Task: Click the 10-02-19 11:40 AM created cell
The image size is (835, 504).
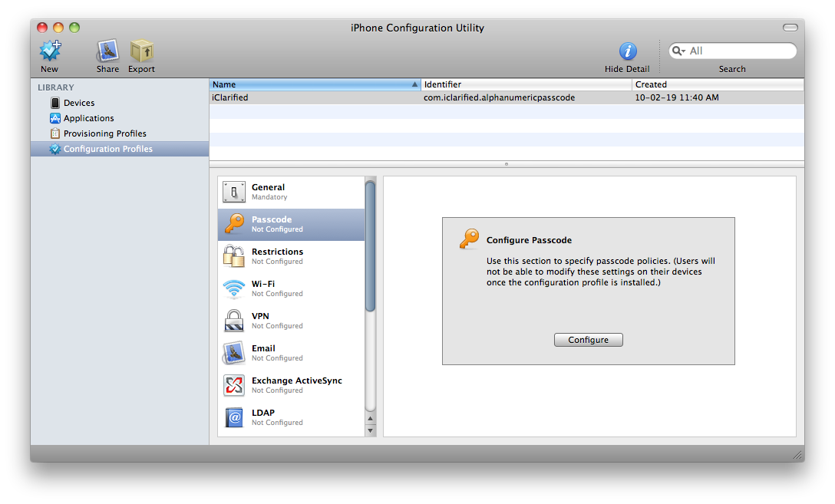Action: [677, 97]
